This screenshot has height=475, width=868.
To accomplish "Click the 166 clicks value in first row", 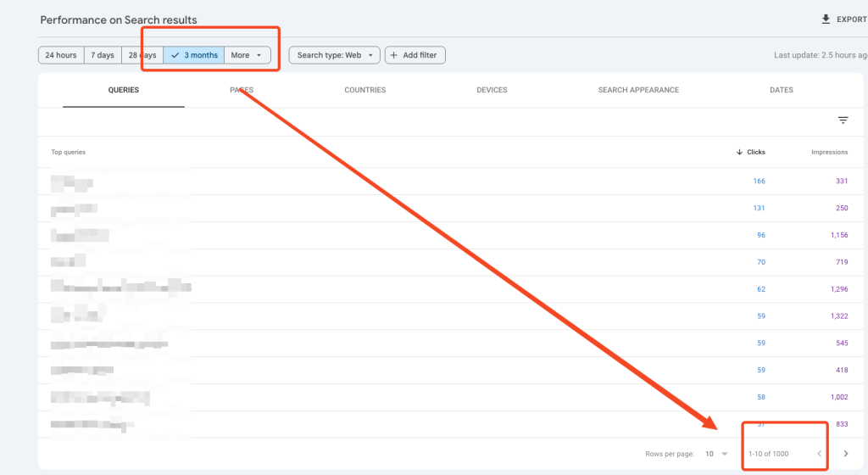I will coord(759,182).
